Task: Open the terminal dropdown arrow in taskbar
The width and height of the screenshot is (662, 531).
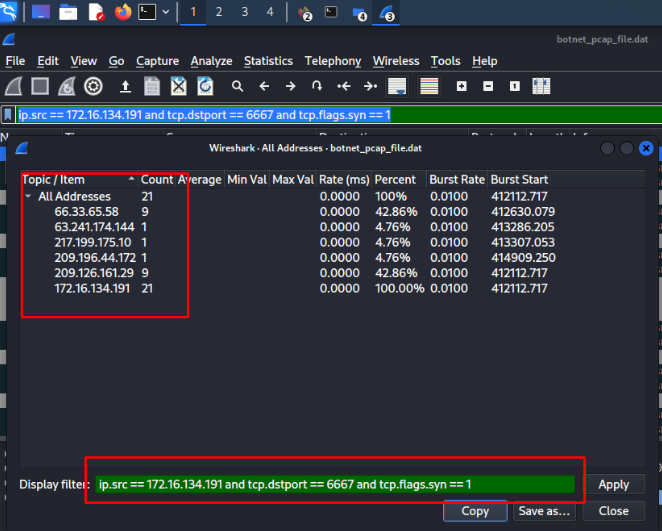Action: point(166,12)
